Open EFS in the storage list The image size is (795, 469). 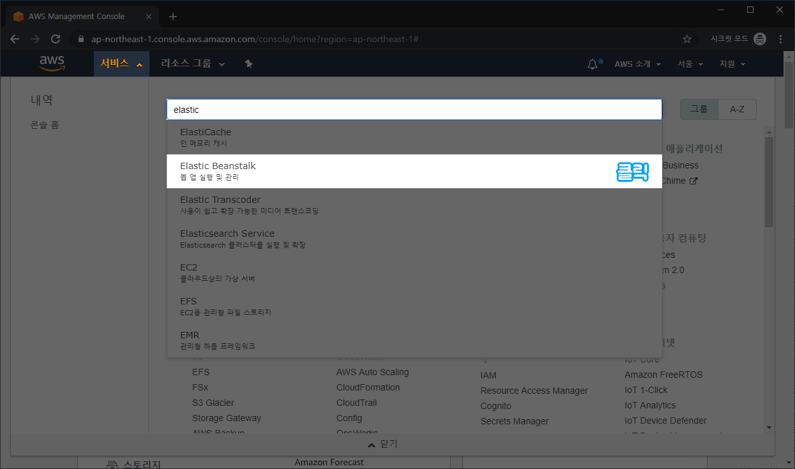click(201, 372)
